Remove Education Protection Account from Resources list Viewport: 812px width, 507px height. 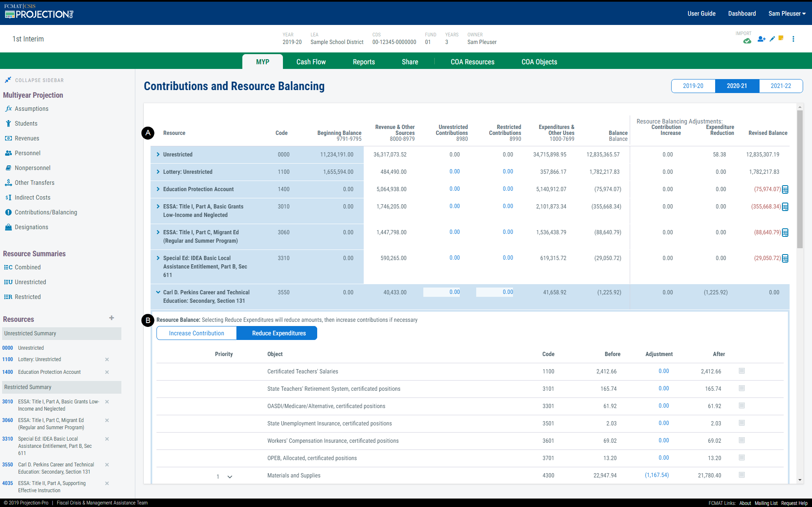107,372
